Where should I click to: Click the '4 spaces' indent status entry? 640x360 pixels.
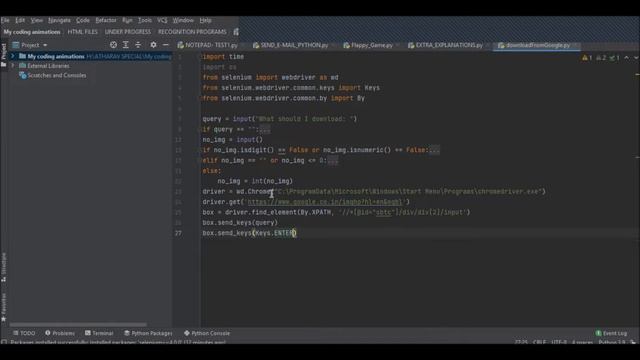(x=582, y=342)
